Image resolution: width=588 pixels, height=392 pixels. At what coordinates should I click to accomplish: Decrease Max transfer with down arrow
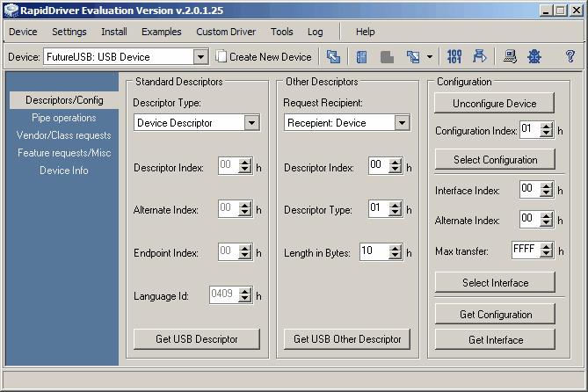coord(547,254)
